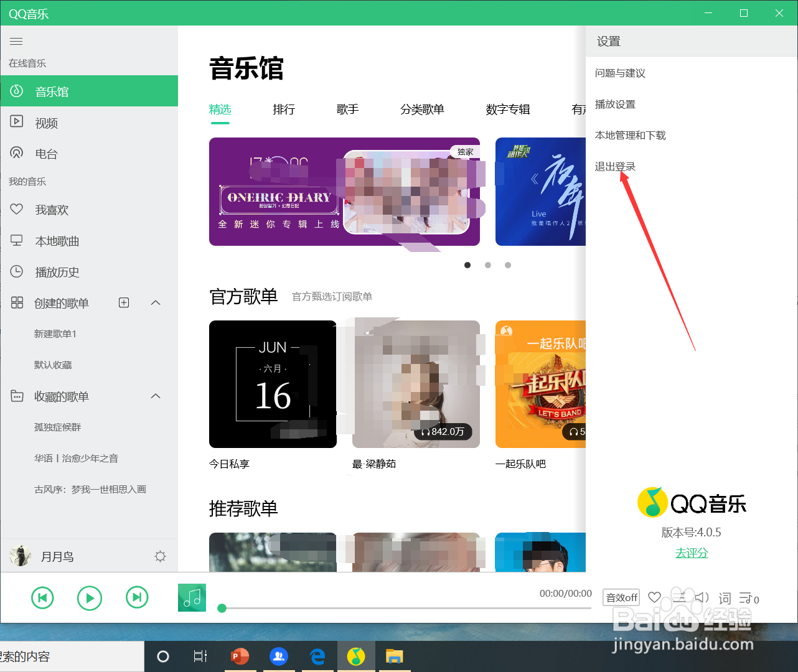Click QQ音乐 icon on the taskbar
This screenshot has height=672, width=798.
point(356,656)
